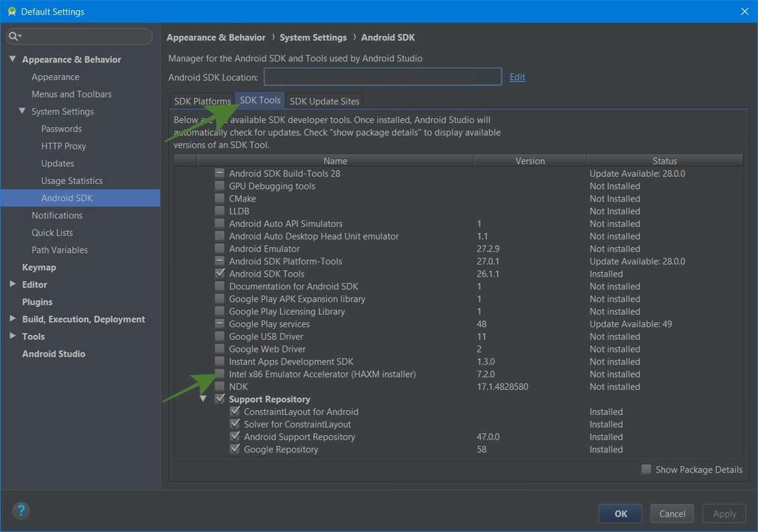This screenshot has height=532, width=758.
Task: Go to the Plugins settings page
Action: tap(37, 302)
